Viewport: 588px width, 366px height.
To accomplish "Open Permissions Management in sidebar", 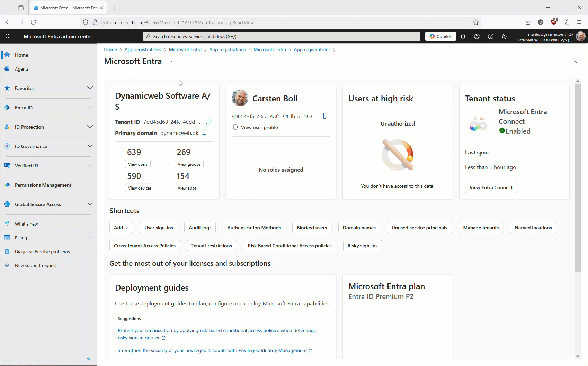I will point(43,185).
